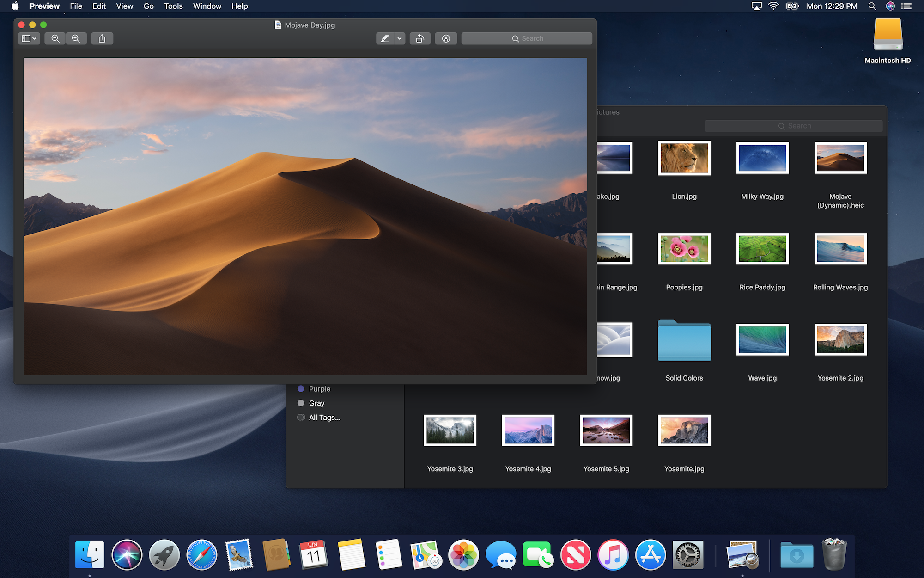The image size is (924, 578).
Task: Open the Share button in Preview toolbar
Action: coord(102,38)
